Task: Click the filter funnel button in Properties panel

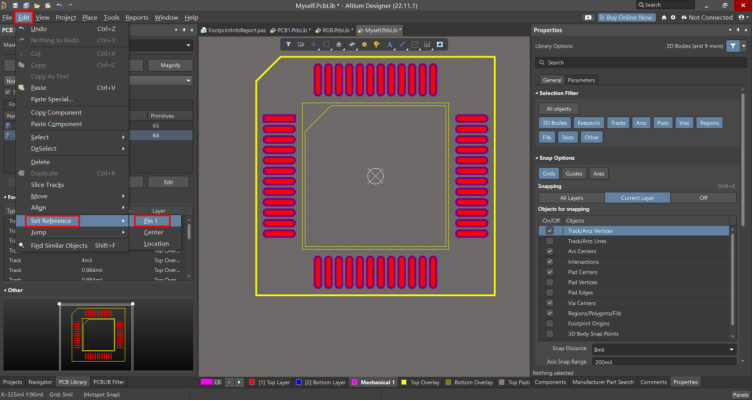Action: [x=732, y=46]
